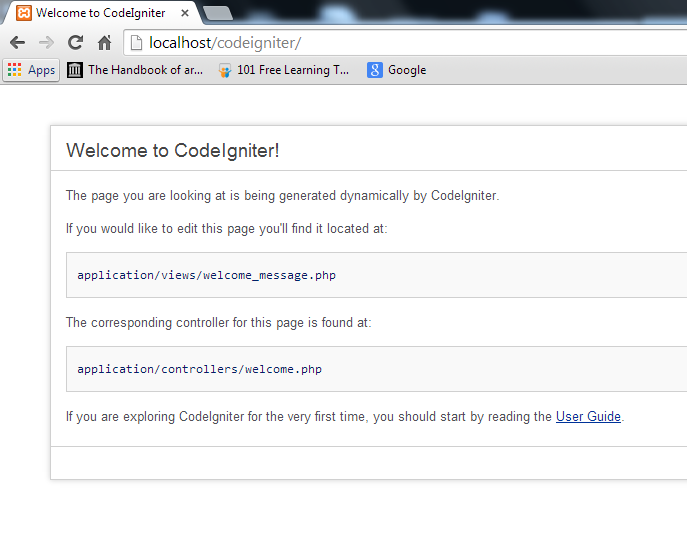
Task: Open the Google bookmark
Action: point(397,70)
